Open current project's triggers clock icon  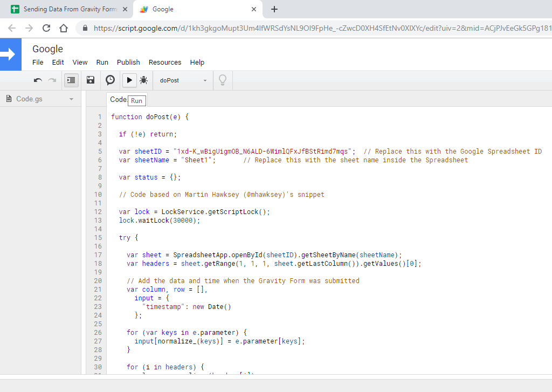[110, 80]
